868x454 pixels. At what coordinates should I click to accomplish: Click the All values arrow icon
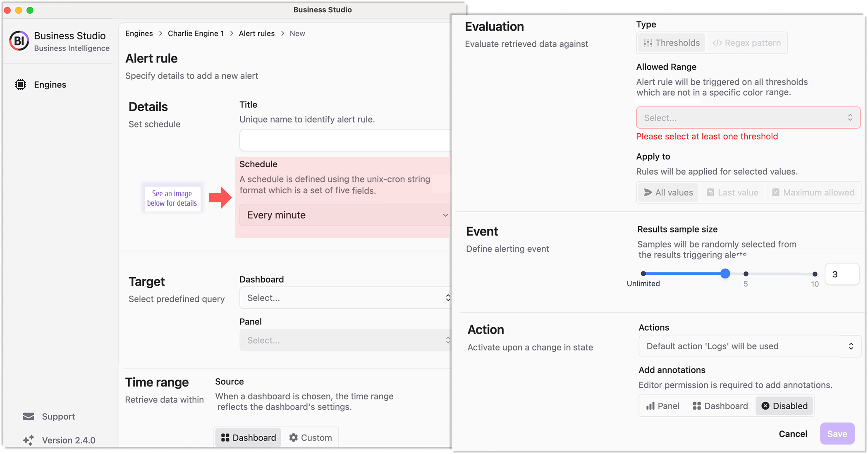(648, 192)
